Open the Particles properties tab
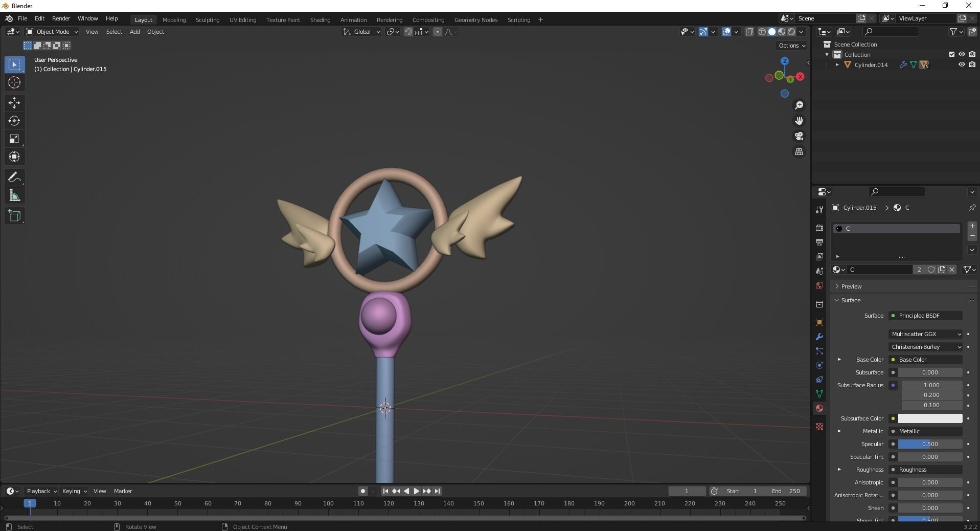This screenshot has height=531, width=980. 819,351
